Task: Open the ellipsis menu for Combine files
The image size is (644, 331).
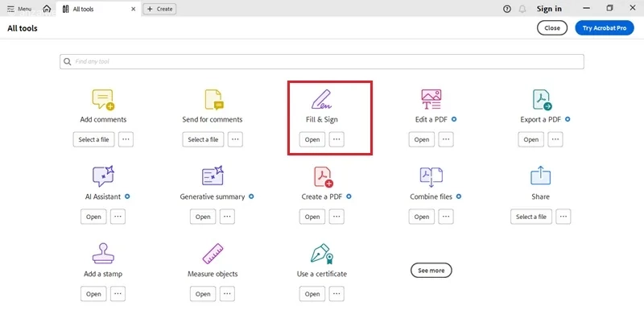Action: click(446, 217)
